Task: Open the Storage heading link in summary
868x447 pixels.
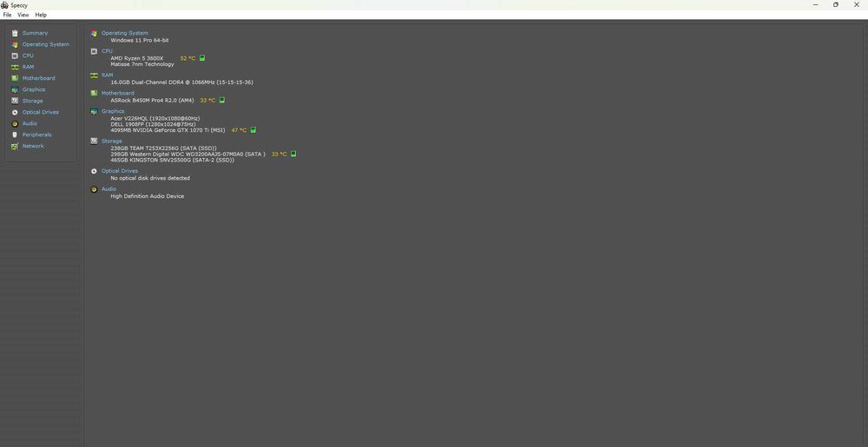Action: (x=112, y=141)
